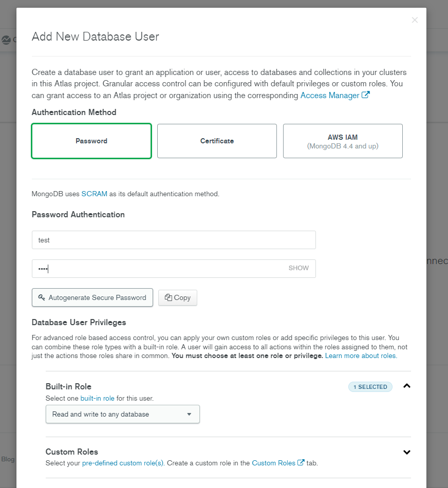Select AWS IAM authentication method

pos(343,141)
